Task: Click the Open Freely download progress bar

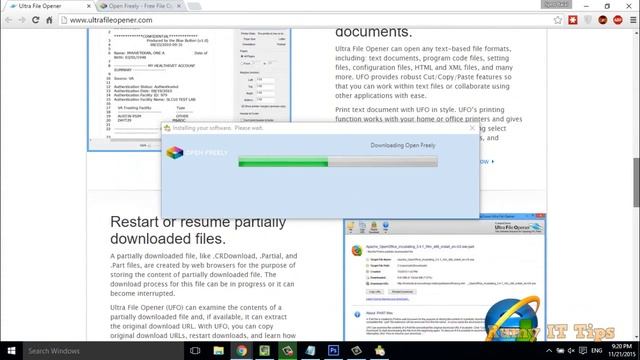Action: point(338,162)
